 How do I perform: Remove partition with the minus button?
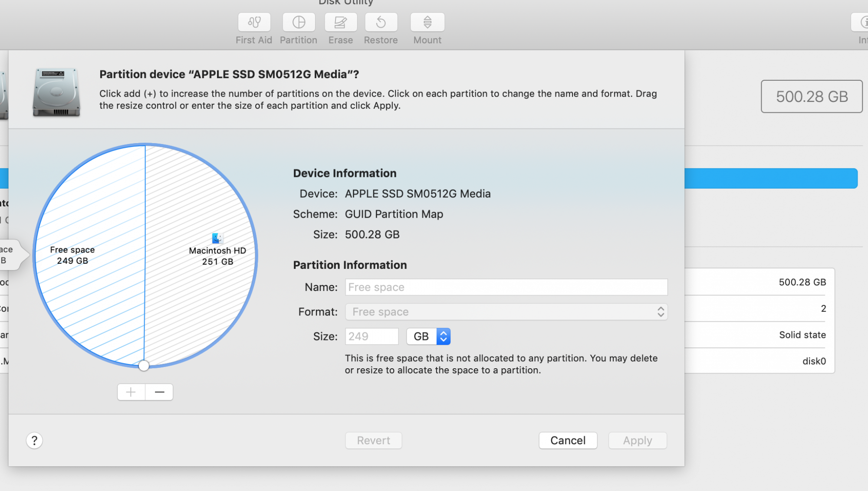coord(159,392)
